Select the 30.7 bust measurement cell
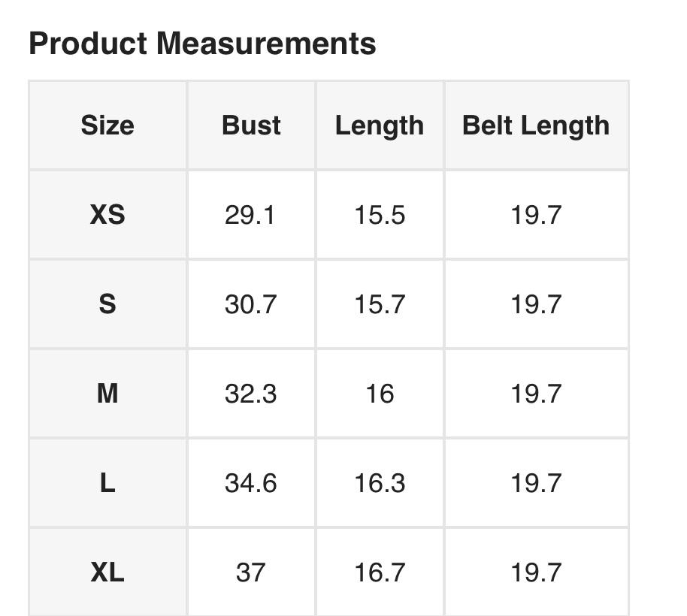 pos(251,304)
